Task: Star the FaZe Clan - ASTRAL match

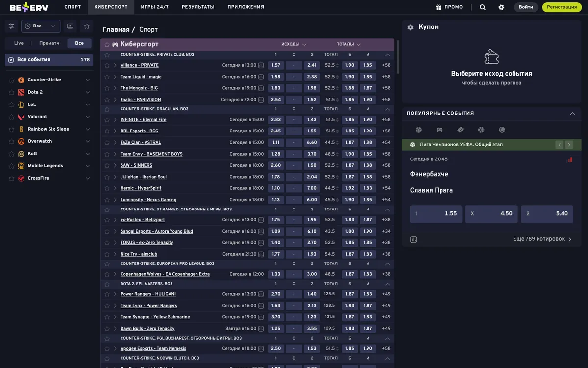Action: click(107, 143)
